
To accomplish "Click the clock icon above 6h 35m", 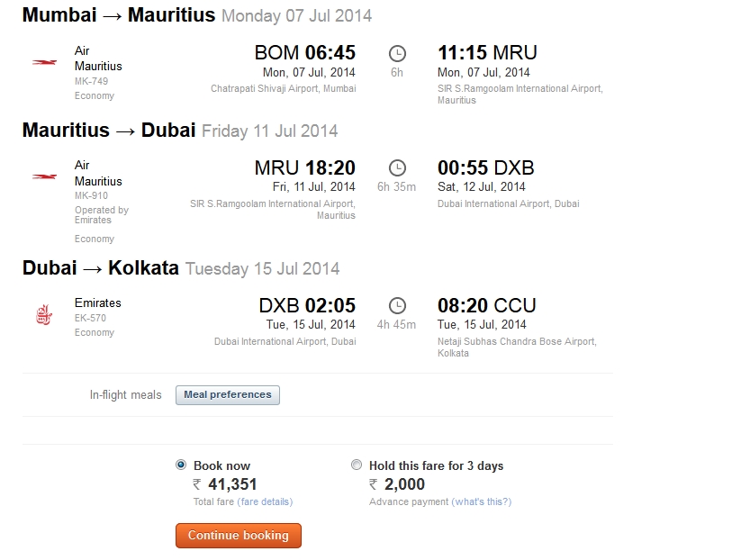I will (397, 168).
